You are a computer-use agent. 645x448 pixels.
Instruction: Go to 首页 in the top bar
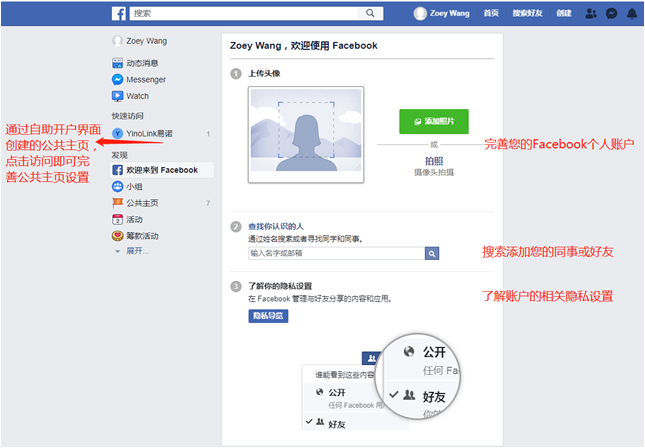tap(491, 14)
